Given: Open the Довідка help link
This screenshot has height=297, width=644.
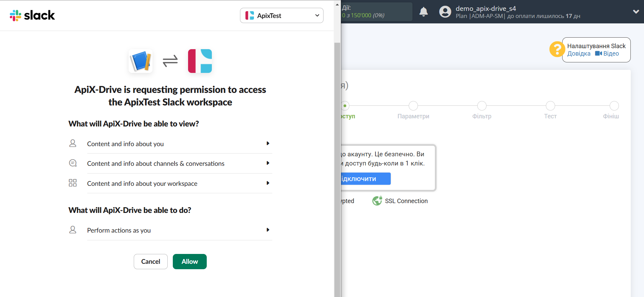Looking at the screenshot, I should tap(579, 54).
